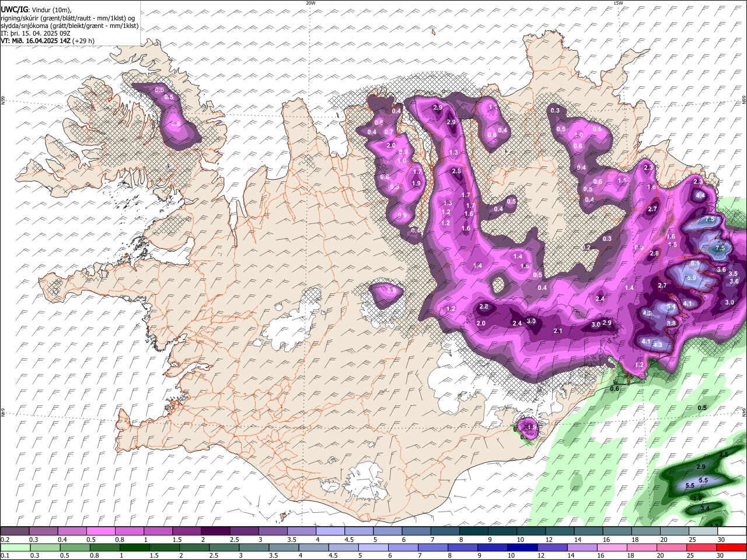Select the violet rain swatch starting at 12
The width and height of the screenshot is (747, 560).
pos(552,547)
